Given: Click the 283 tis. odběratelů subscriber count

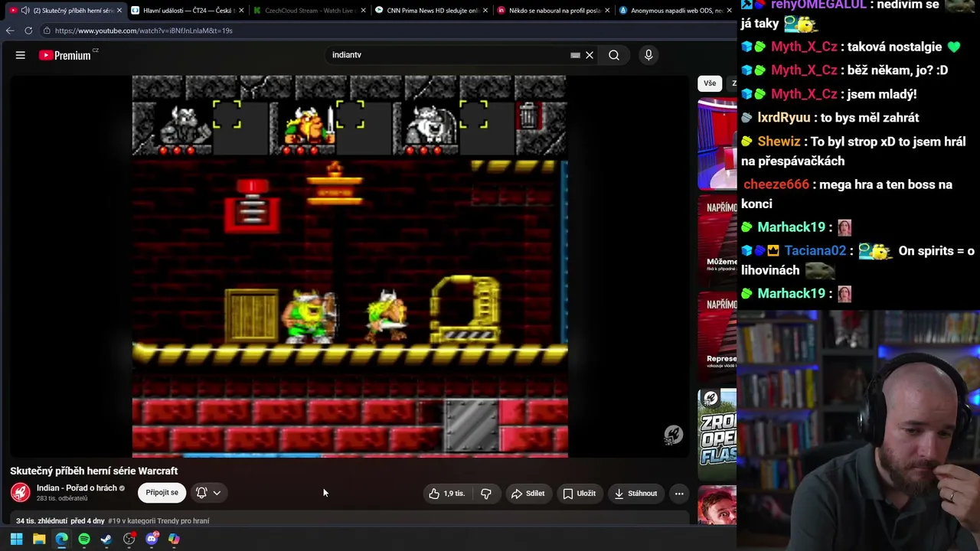Looking at the screenshot, I should [x=62, y=499].
